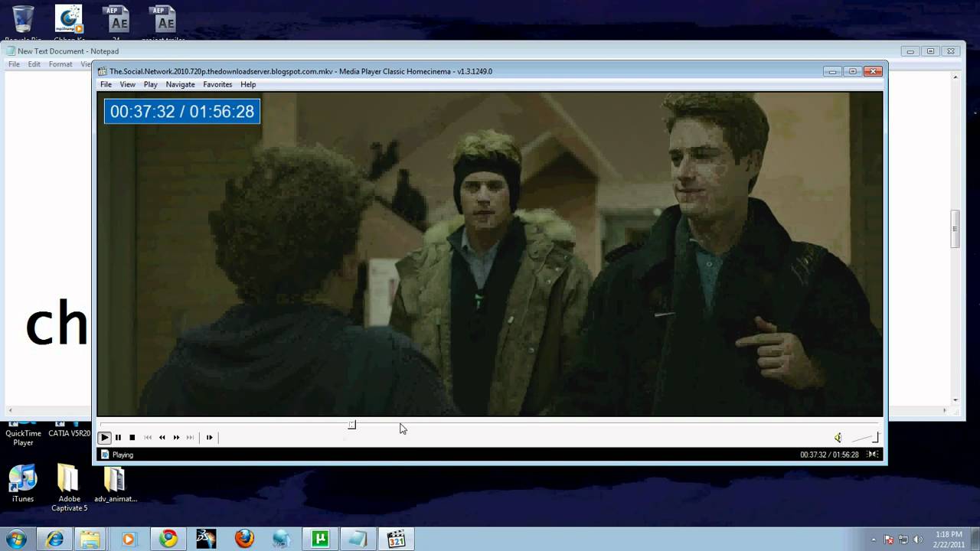
Task: Open Google Chrome from the taskbar
Action: pyautogui.click(x=168, y=539)
